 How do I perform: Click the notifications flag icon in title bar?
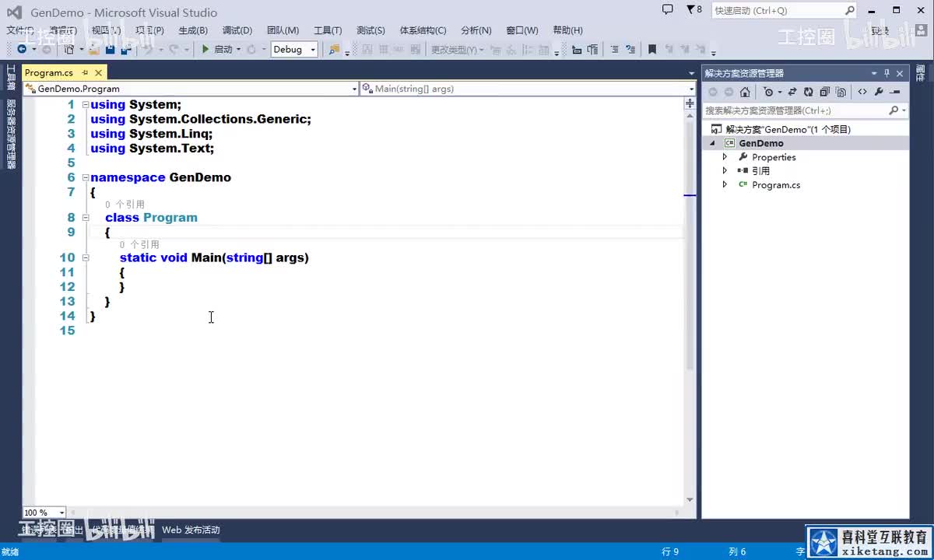click(690, 10)
